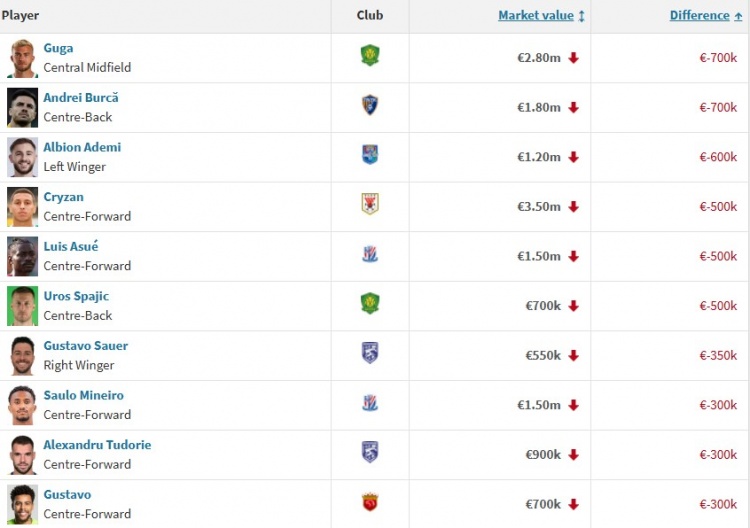Viewport: 750px width, 528px height.
Task: Open Saulo Mineiro's player page
Action: tap(83, 395)
